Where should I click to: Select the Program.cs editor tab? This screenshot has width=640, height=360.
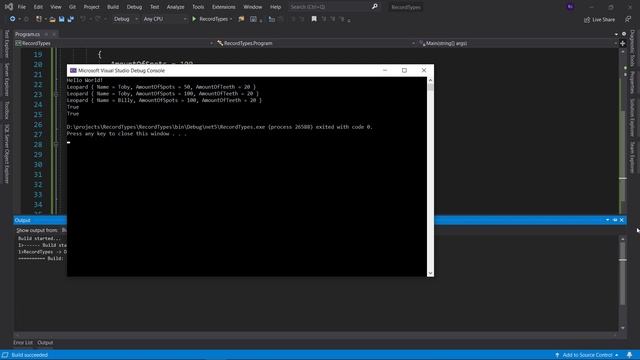(28, 34)
